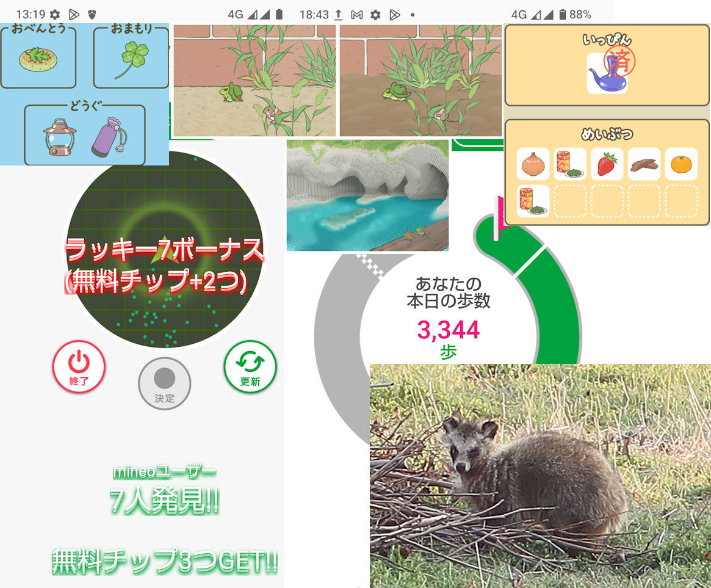Screen dimensions: 711x588
Task: Open the frog photo with light sandy ground
Action: 254,81
